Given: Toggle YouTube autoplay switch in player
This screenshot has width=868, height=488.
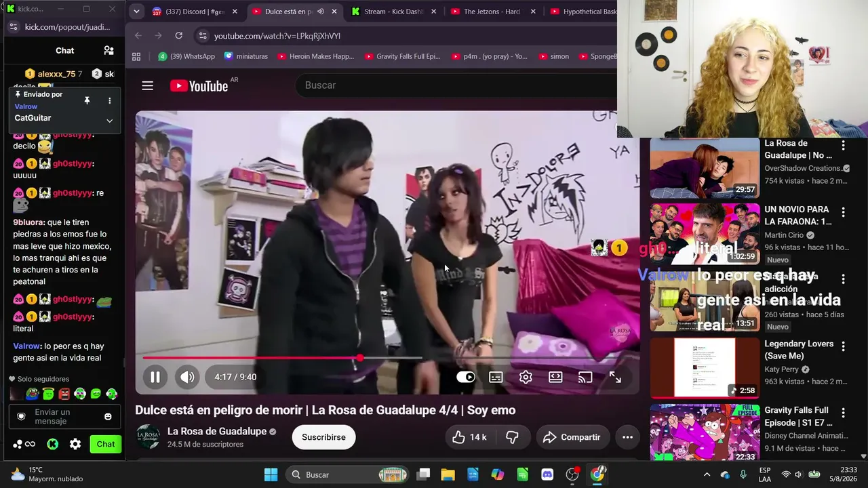Looking at the screenshot, I should coord(466,378).
